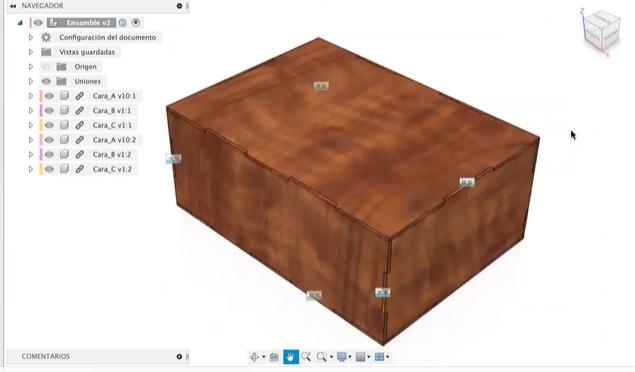Click joint glyph at box right top edge
The image size is (635, 372).
(467, 183)
